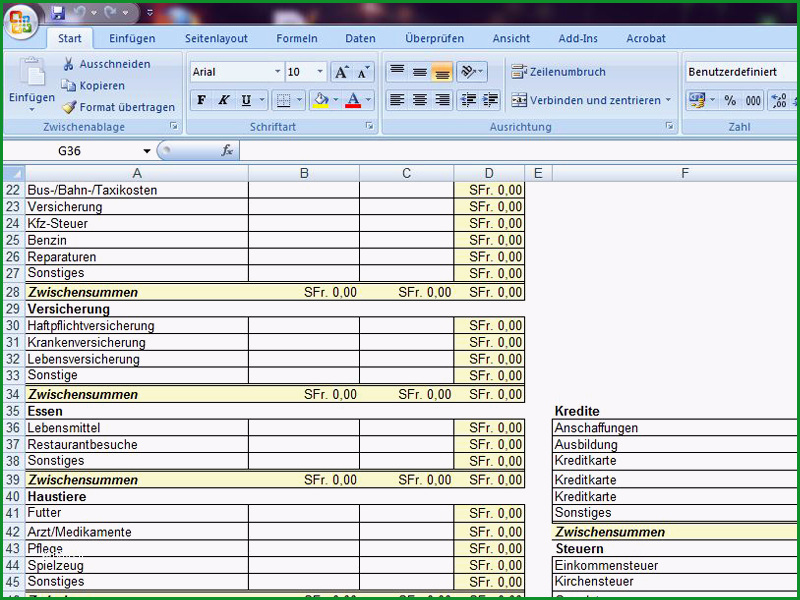Toggle Zeilenumbruch wrap text

558,72
